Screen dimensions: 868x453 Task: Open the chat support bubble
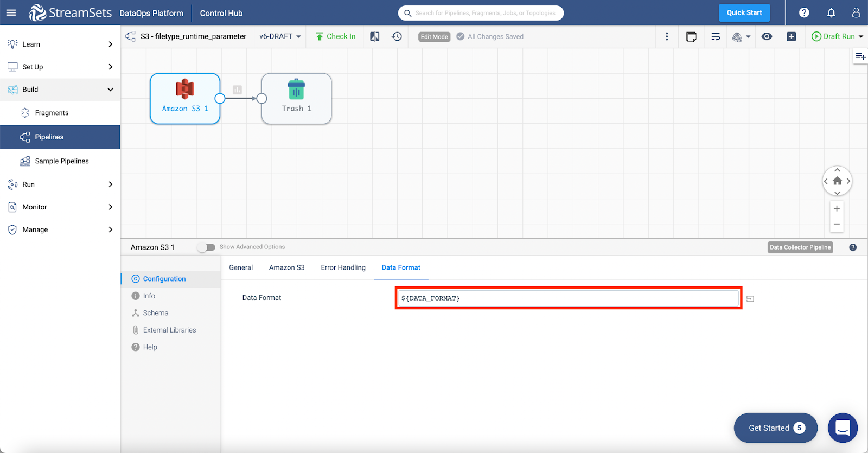pos(843,428)
